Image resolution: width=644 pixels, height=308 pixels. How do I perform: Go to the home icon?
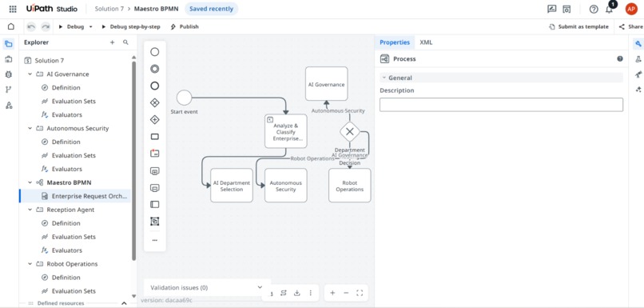(11, 26)
